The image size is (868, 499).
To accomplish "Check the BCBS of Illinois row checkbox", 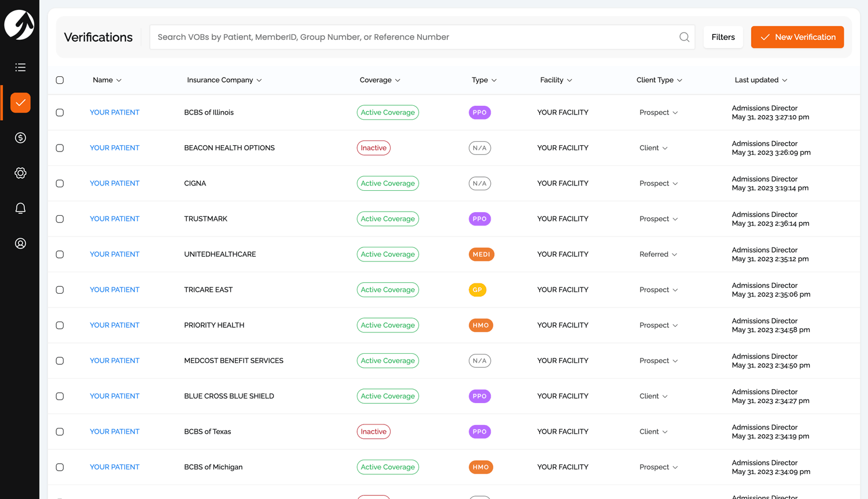I will point(60,113).
